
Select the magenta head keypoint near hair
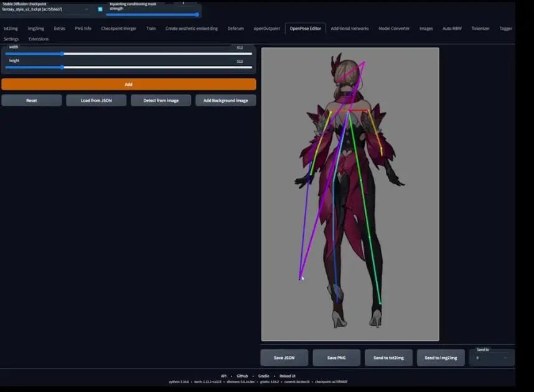click(x=364, y=62)
